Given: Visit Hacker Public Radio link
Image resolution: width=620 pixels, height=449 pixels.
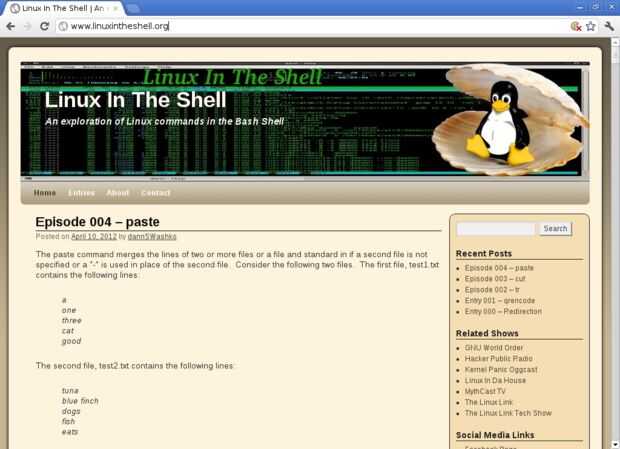Looking at the screenshot, I should (x=499, y=358).
